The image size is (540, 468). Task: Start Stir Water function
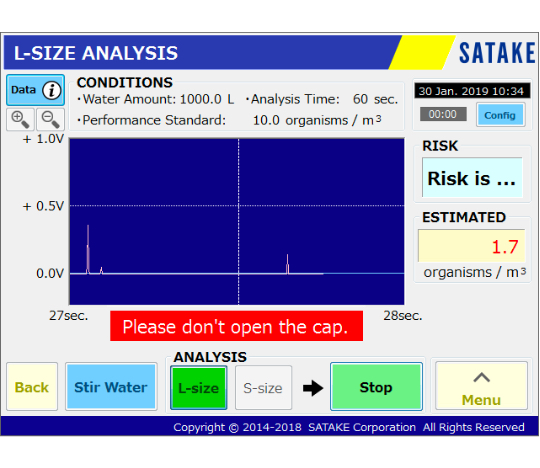click(x=111, y=386)
